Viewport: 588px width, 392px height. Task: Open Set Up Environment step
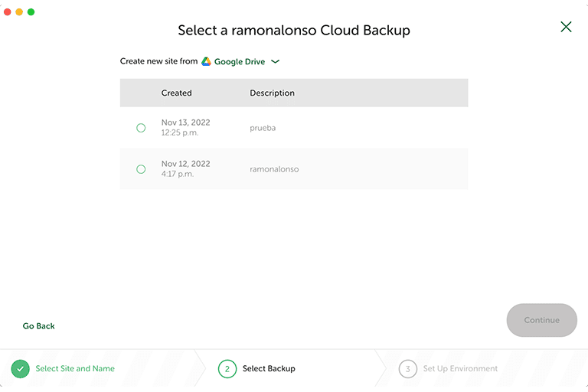[x=460, y=369]
